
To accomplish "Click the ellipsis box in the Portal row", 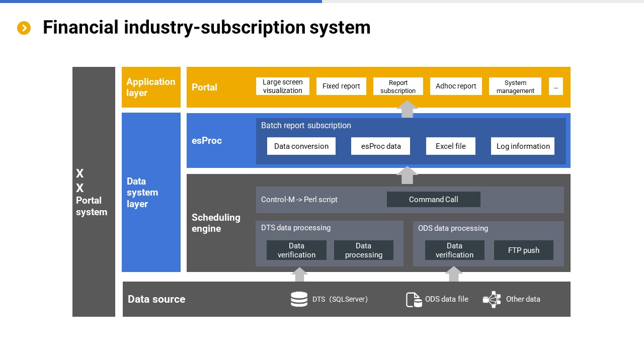I will pyautogui.click(x=555, y=86).
